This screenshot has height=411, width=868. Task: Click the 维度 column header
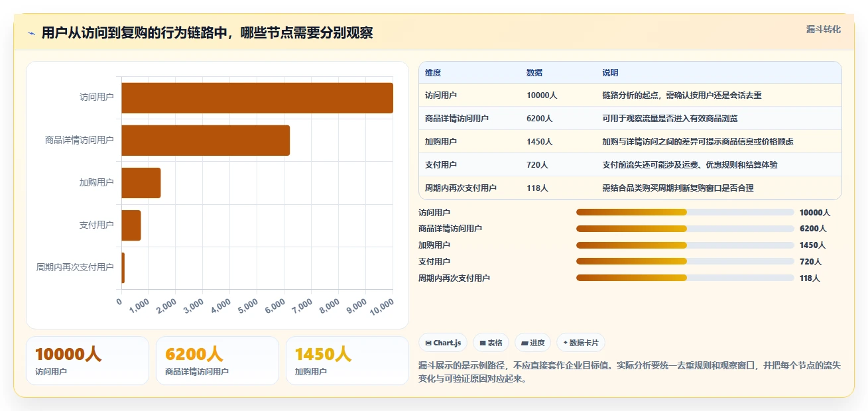[x=433, y=73]
